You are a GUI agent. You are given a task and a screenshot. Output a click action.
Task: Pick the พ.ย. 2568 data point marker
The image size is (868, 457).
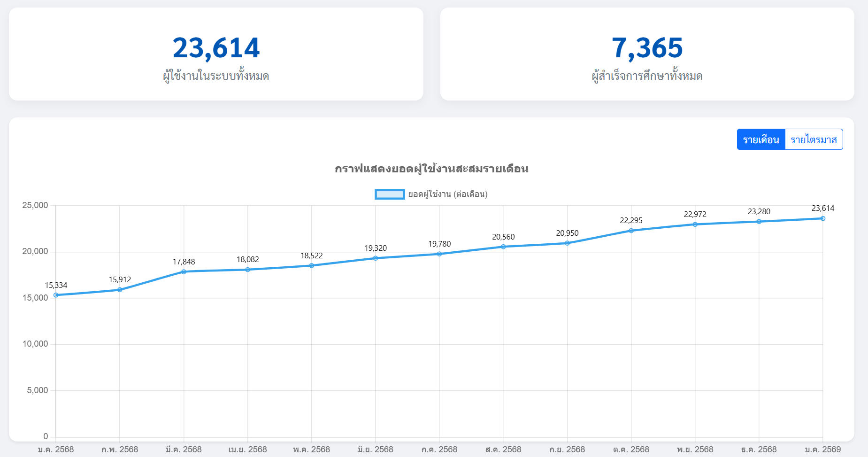point(695,225)
